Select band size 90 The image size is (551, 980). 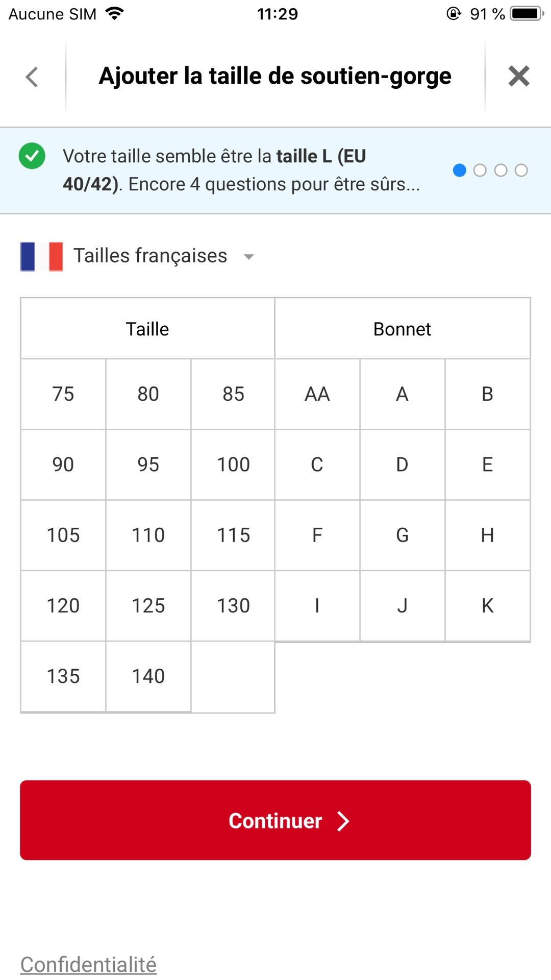point(63,464)
